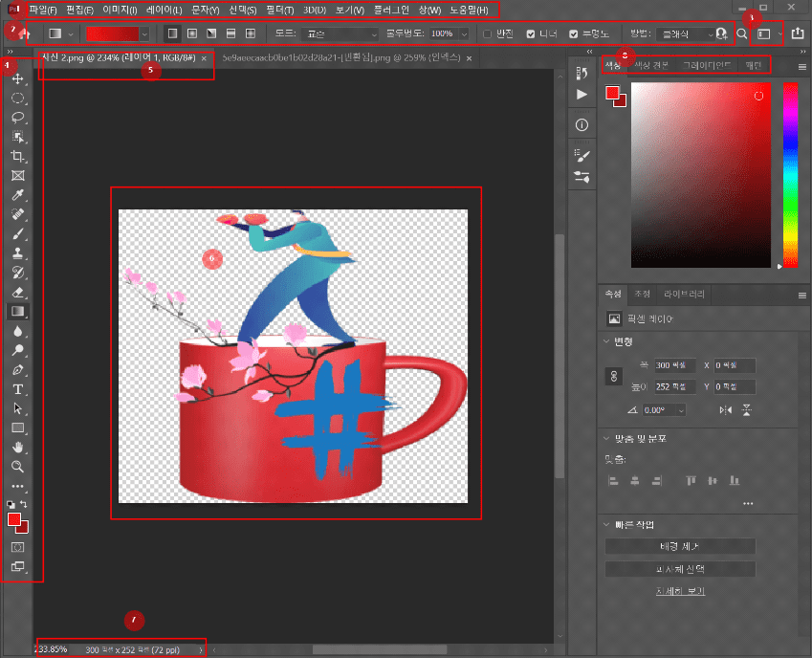812x658 pixels.
Task: Collapse the 빠른 작업 section
Action: pos(606,524)
